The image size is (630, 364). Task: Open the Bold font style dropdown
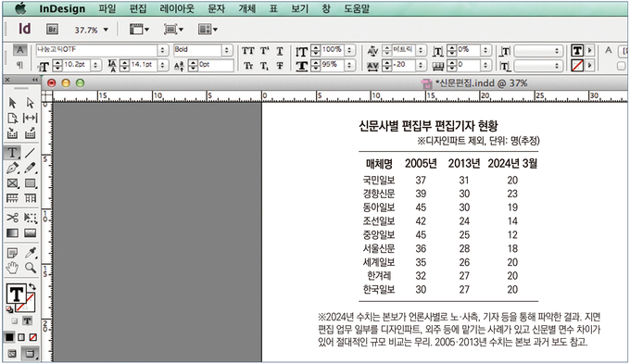point(227,50)
